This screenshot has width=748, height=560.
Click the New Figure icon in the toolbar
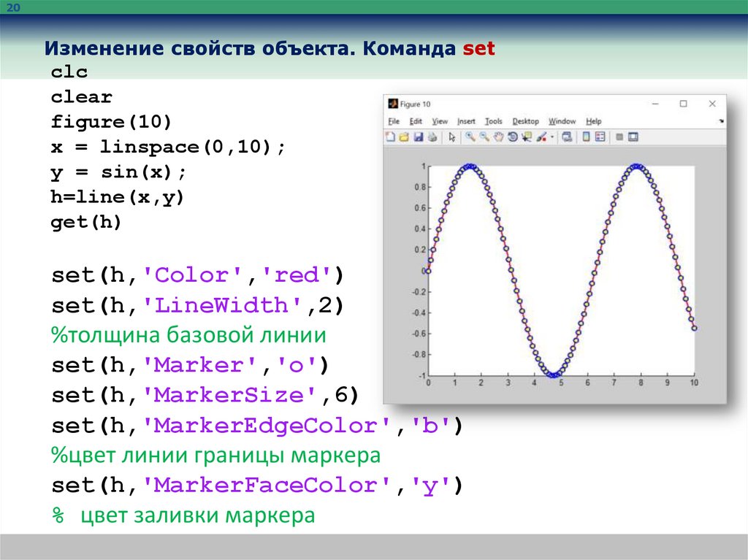390,137
